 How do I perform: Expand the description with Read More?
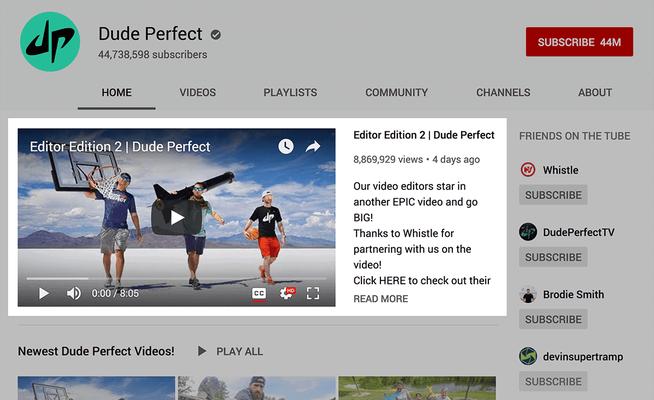(x=381, y=299)
